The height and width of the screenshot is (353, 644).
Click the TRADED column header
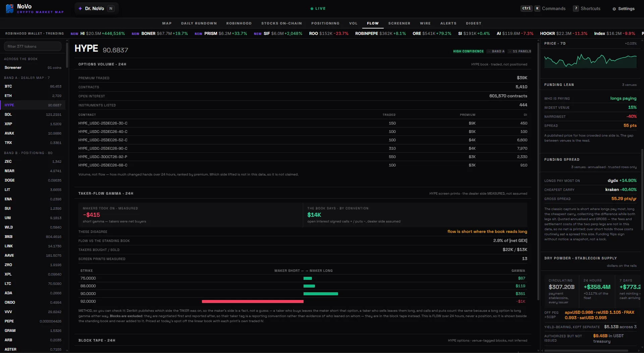[389, 115]
